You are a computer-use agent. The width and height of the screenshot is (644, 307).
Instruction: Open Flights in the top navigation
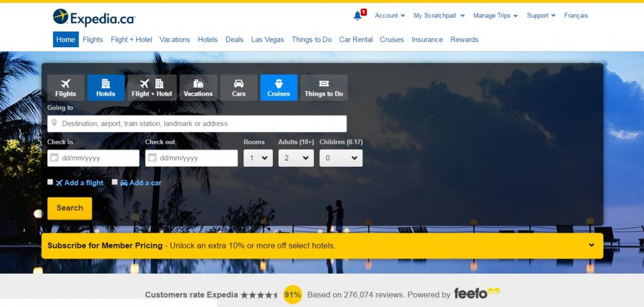pyautogui.click(x=93, y=40)
